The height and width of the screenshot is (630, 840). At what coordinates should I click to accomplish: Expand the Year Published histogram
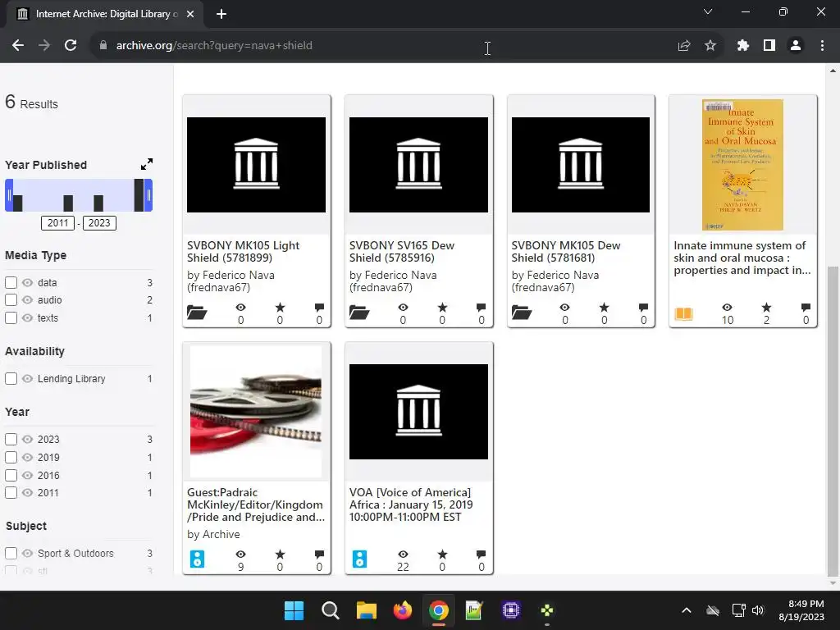146,164
